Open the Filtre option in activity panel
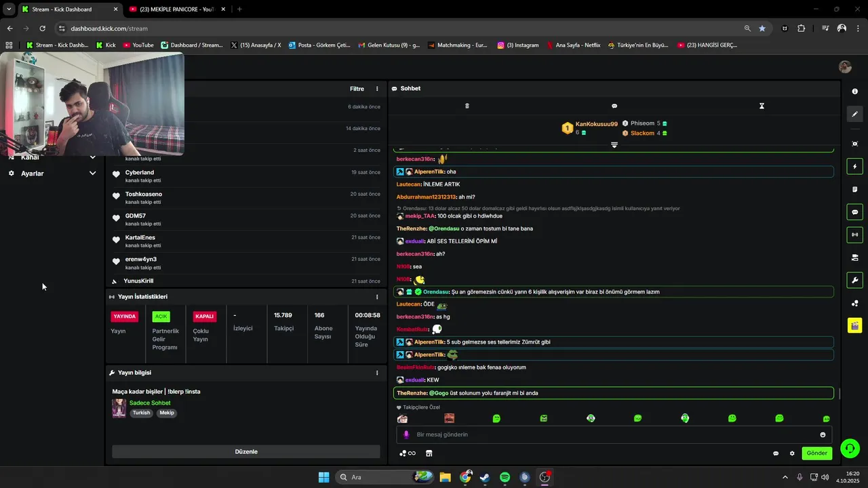Viewport: 868px width, 488px height. (x=357, y=89)
